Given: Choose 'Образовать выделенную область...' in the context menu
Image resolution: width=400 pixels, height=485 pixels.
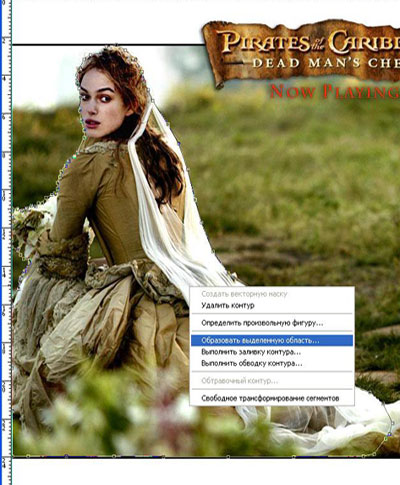Looking at the screenshot, I should point(272,341).
